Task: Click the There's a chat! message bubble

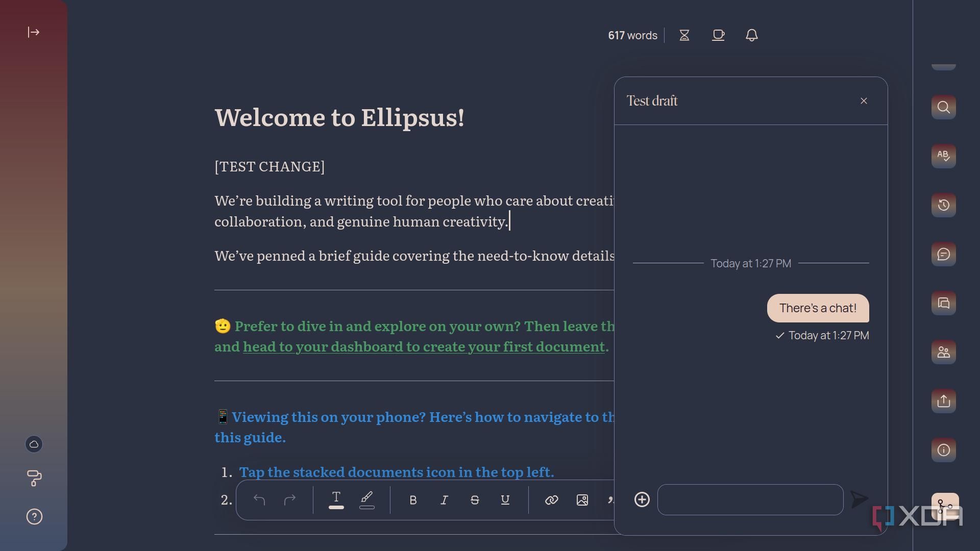Action: (818, 308)
